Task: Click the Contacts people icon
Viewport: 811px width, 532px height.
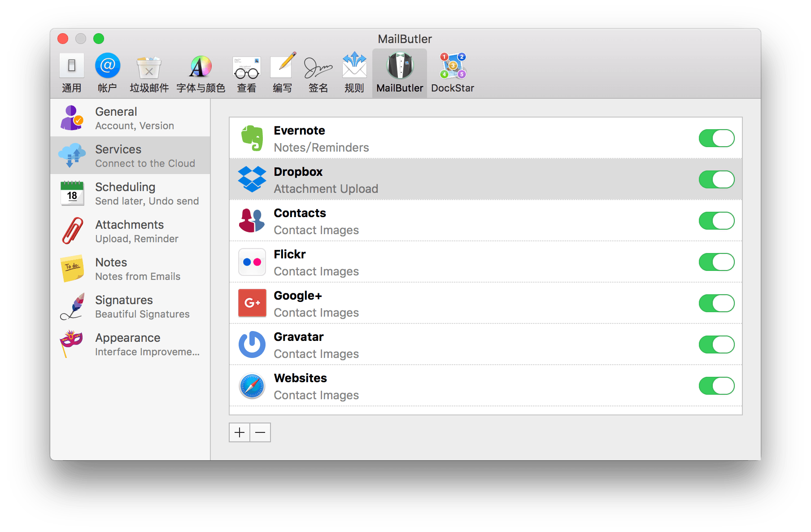Action: (x=252, y=221)
